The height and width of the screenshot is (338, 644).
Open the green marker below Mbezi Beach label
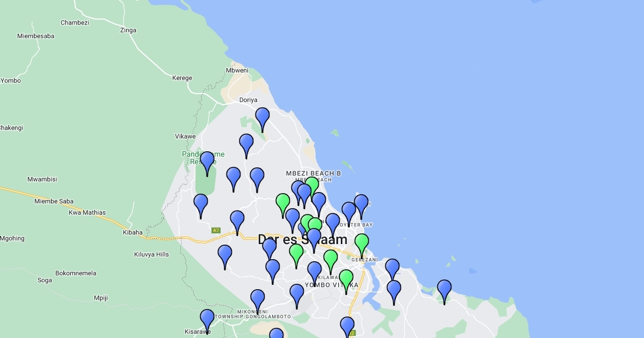(312, 187)
